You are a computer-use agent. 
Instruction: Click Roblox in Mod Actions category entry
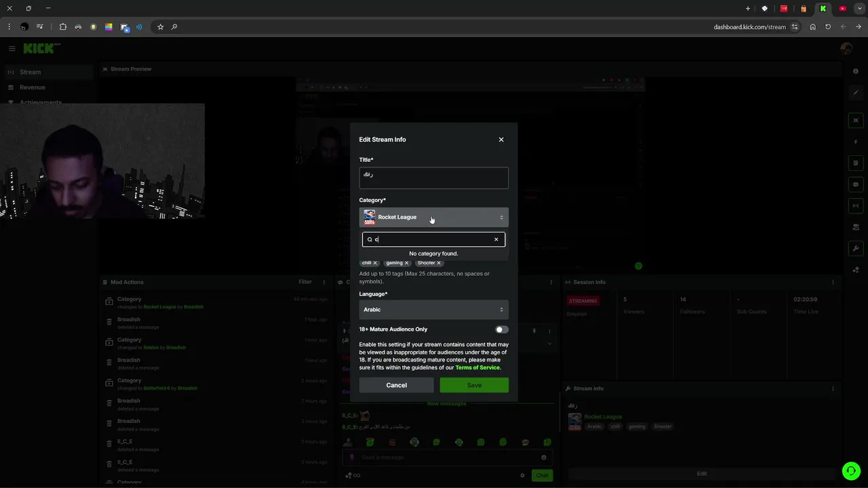(x=151, y=348)
